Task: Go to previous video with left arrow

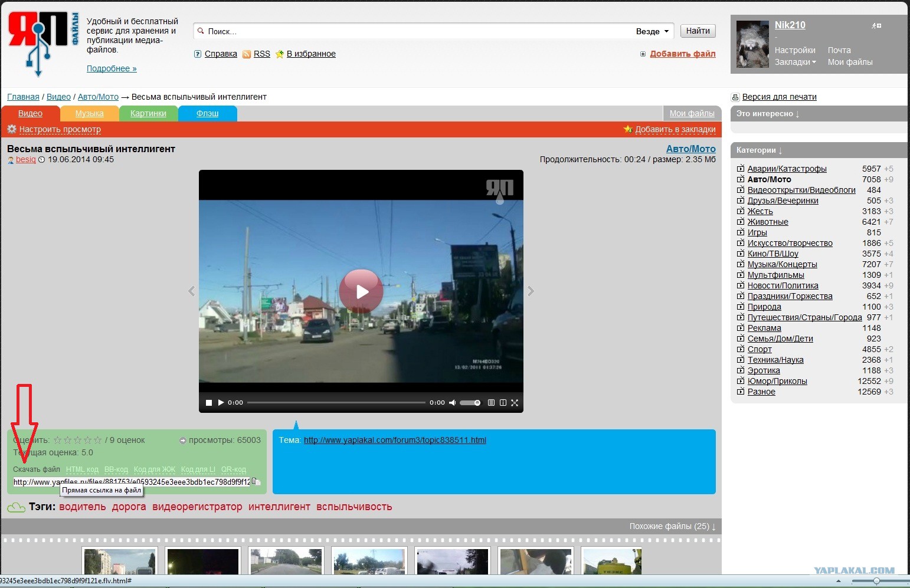Action: tap(191, 291)
